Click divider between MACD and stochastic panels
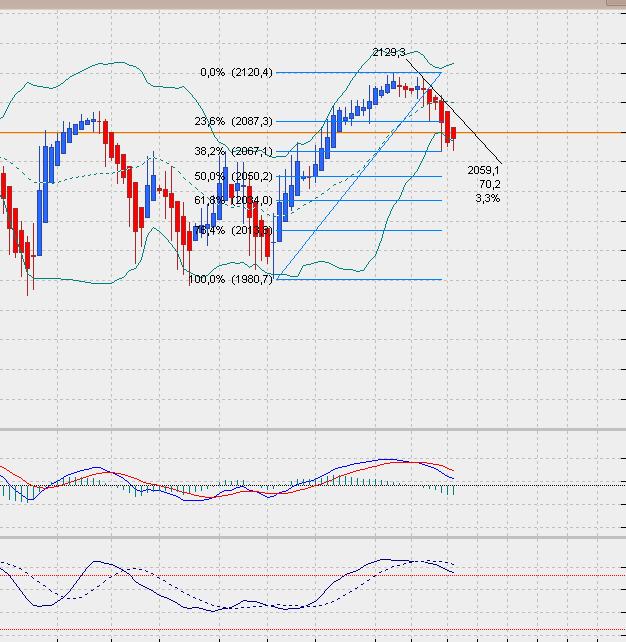 (313, 538)
